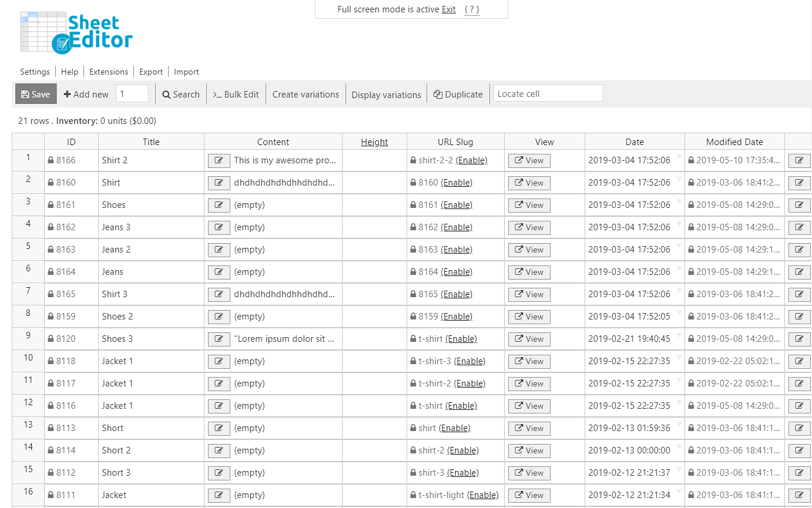Open date dropdown arrow in row 1
Screen dimensions: 812x508
click(x=679, y=157)
